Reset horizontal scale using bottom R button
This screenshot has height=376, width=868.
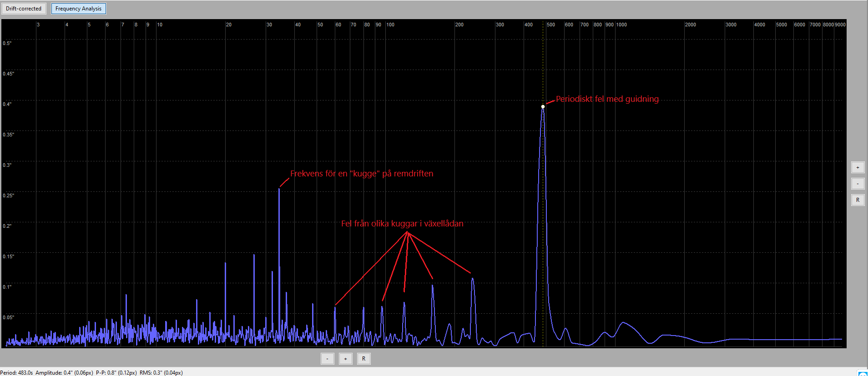pos(363,359)
